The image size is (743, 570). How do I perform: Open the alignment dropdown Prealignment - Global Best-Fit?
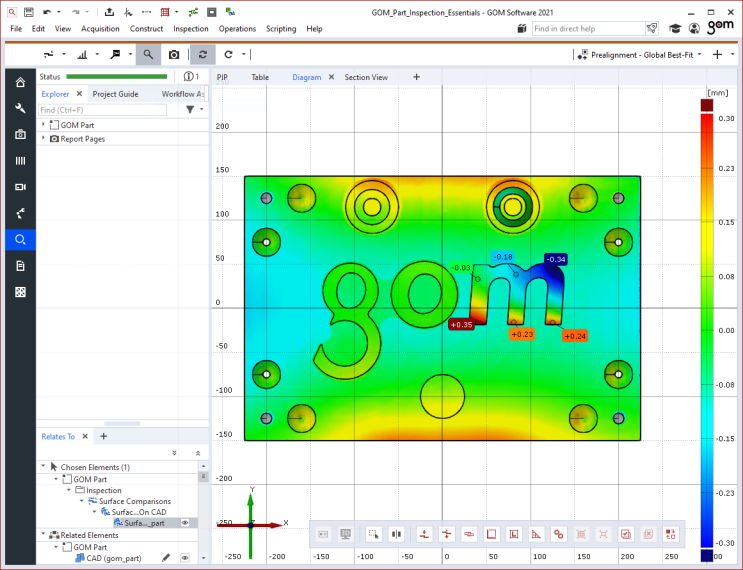click(640, 55)
